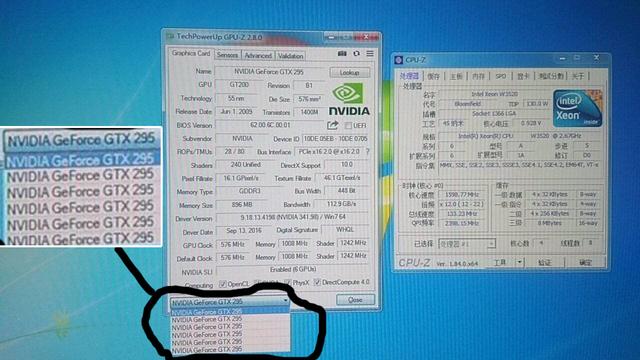Click the Sep 13, 2016 driver date

[244, 231]
